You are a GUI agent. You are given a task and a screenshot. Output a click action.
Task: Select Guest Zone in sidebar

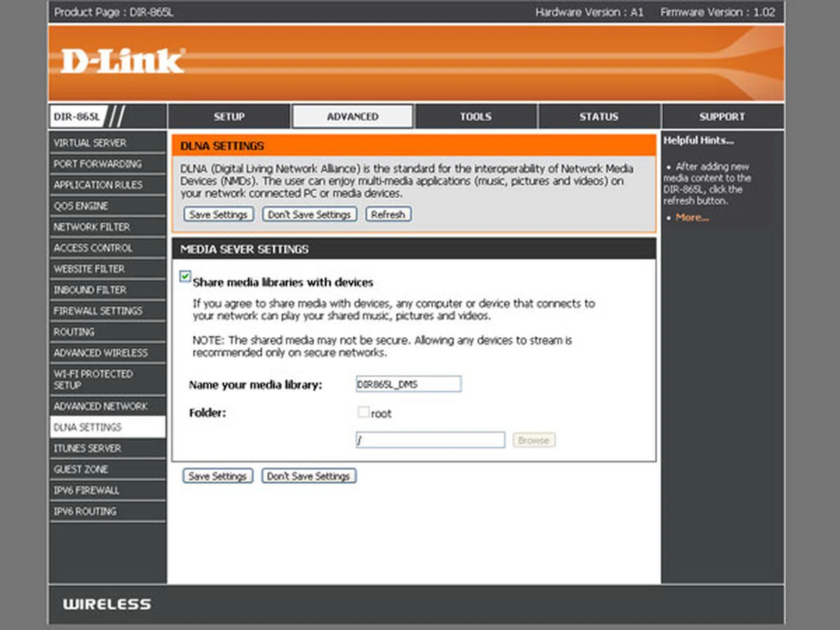(81, 469)
